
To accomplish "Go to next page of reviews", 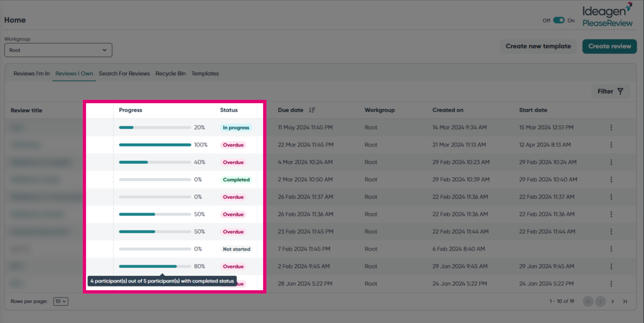I will (613, 301).
